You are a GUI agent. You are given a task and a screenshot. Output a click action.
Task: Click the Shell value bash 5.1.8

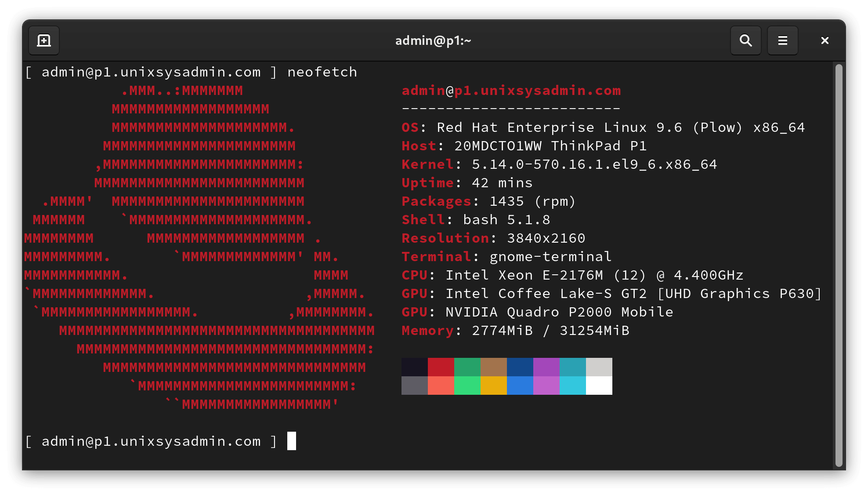[x=506, y=219]
